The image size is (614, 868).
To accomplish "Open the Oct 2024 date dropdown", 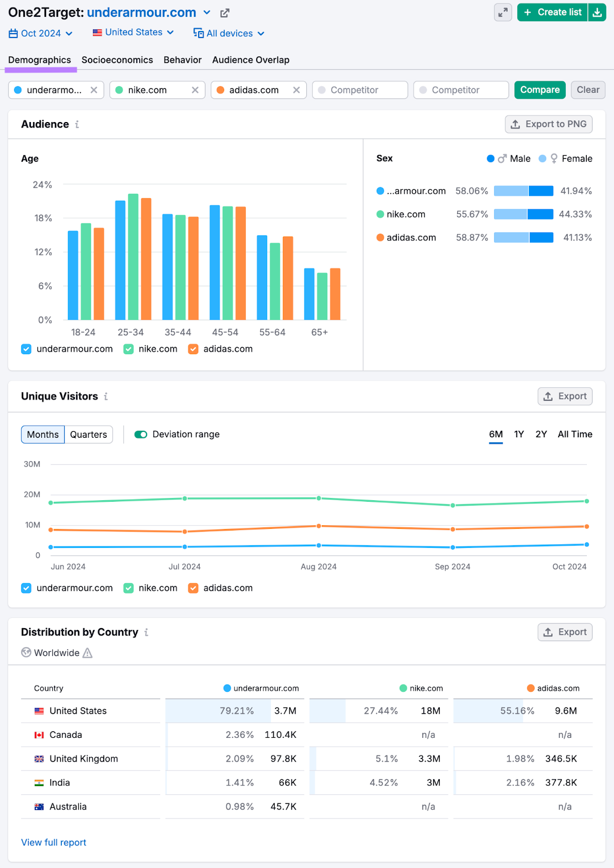I will click(x=41, y=34).
